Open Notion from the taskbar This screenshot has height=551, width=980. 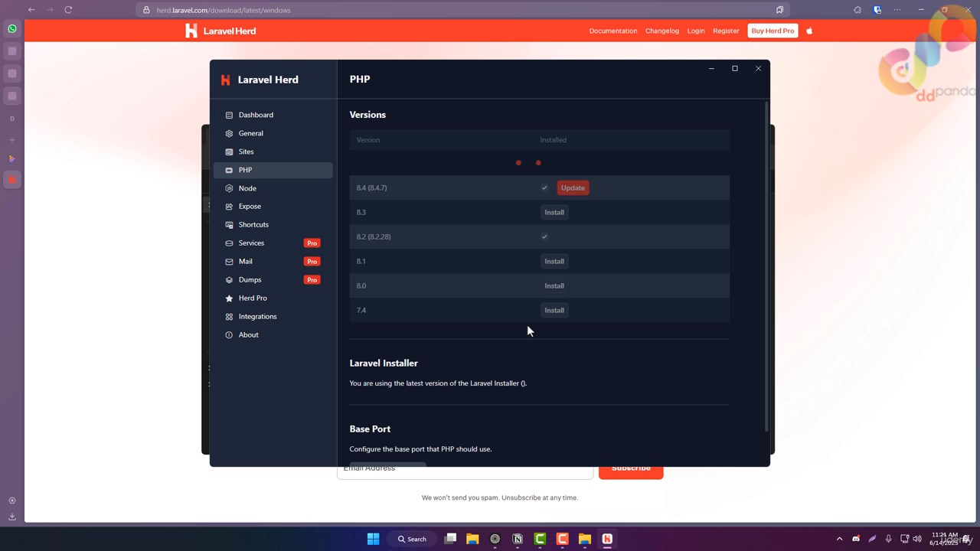[518, 539]
